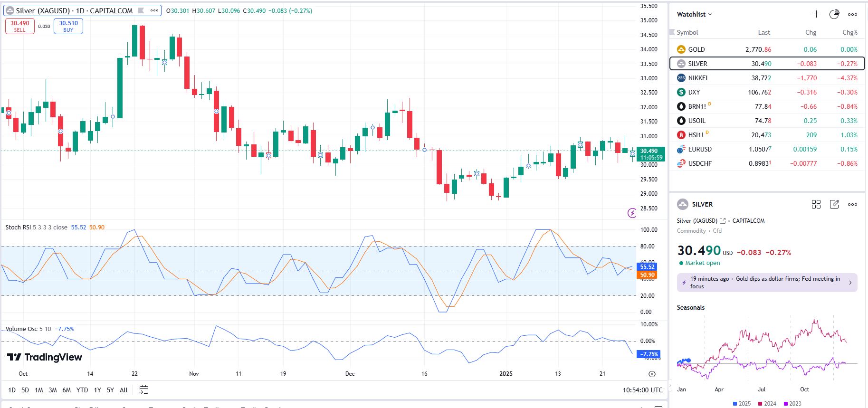Switch to the YTD time range

(x=82, y=390)
